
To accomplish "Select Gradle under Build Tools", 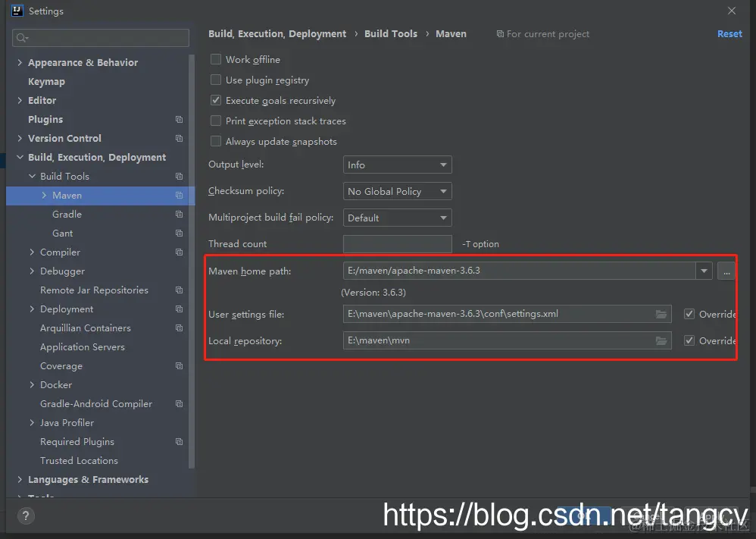I will tap(67, 215).
